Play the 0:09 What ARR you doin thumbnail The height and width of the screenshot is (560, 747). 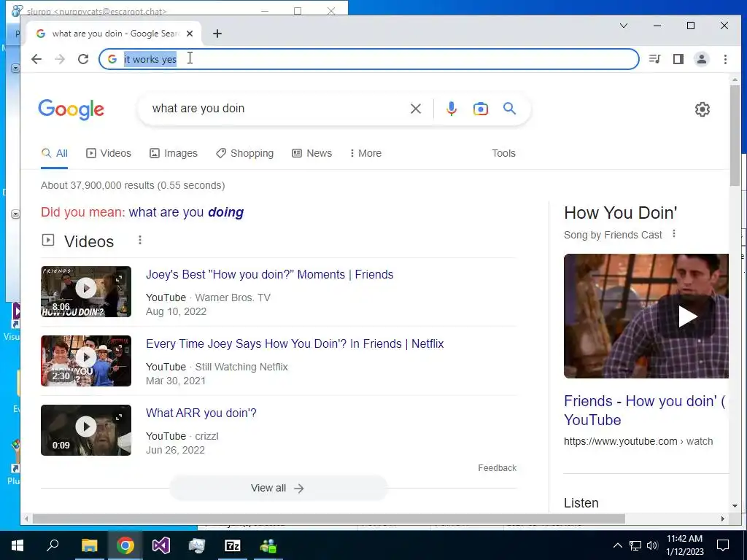coord(86,430)
